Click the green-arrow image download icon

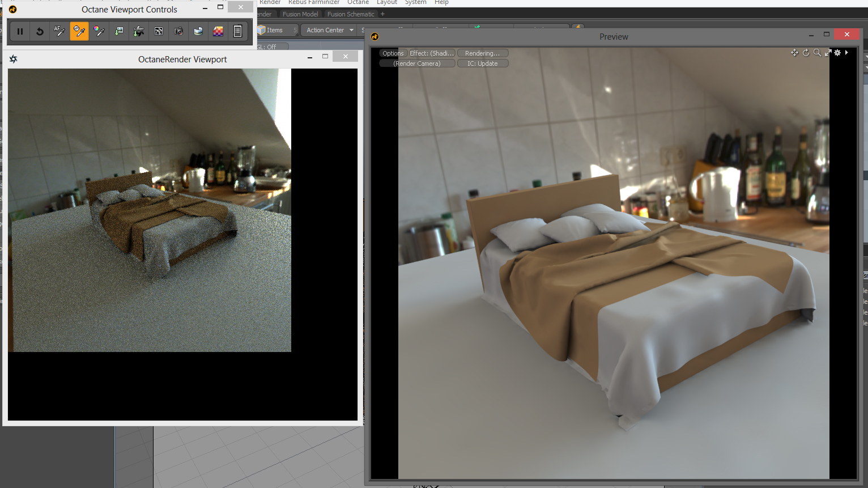click(x=119, y=32)
